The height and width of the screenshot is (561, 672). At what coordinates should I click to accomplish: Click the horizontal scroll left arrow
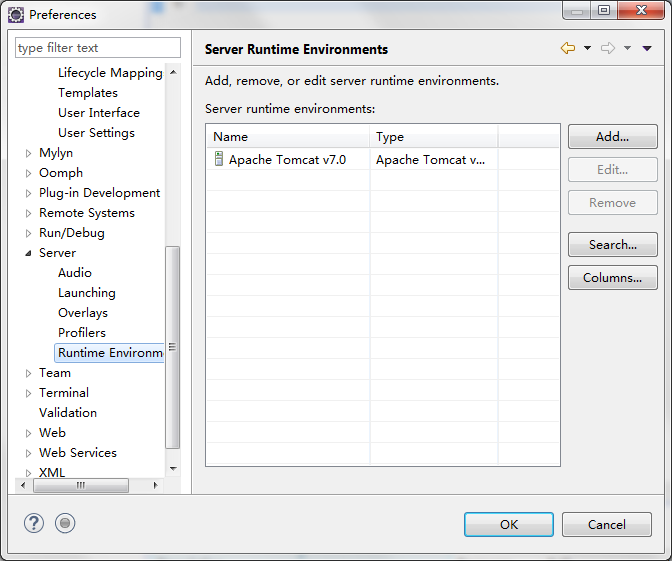23,485
